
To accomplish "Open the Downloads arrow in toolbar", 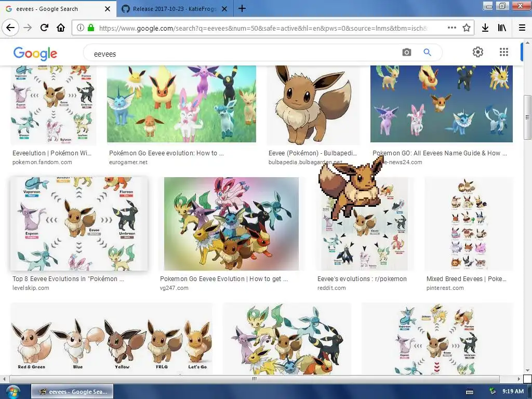I will point(485,28).
